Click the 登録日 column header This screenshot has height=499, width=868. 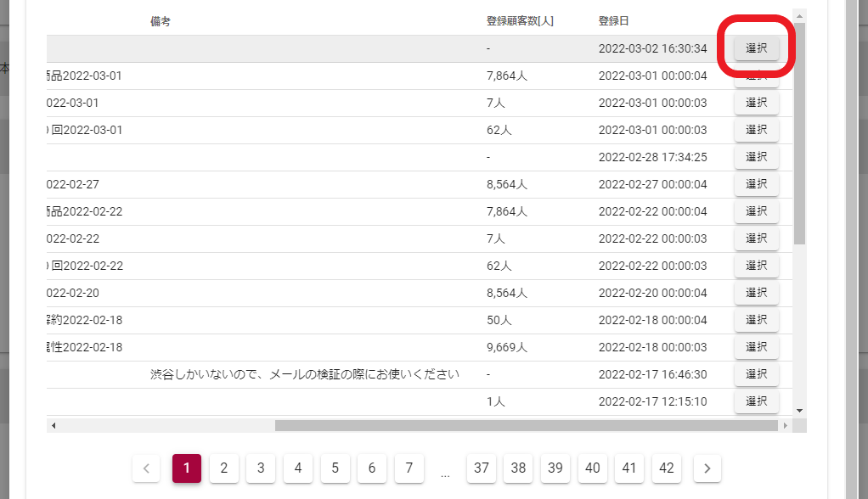tap(613, 21)
